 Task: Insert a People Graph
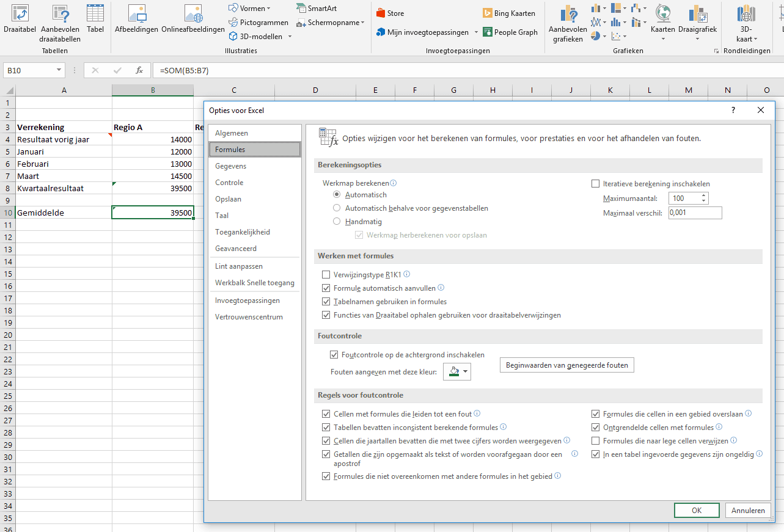tap(510, 32)
